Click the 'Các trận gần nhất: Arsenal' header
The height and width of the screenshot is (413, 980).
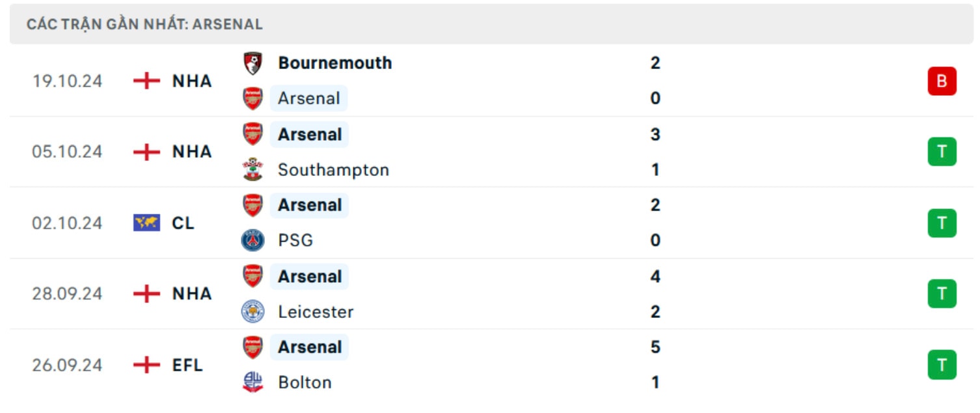[144, 25]
